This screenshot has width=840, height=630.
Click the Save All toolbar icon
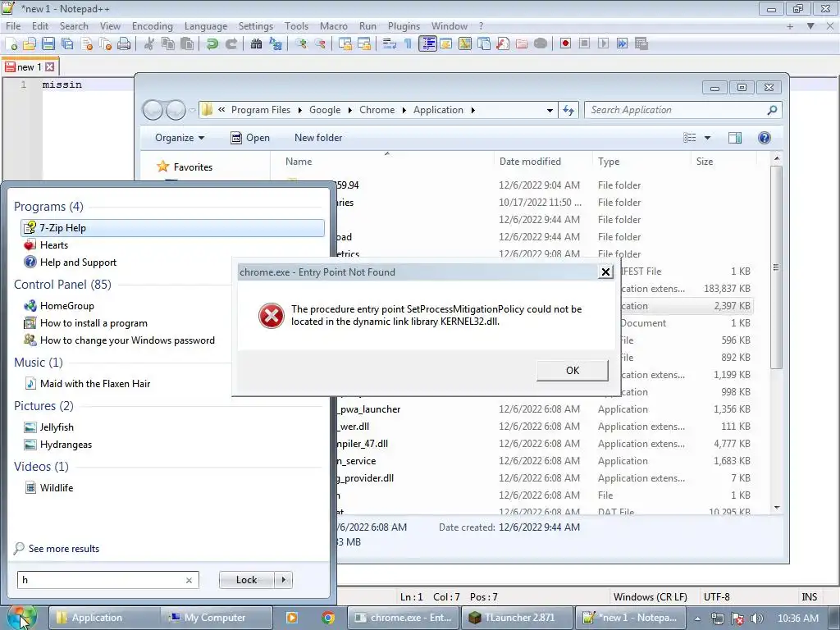click(67, 44)
